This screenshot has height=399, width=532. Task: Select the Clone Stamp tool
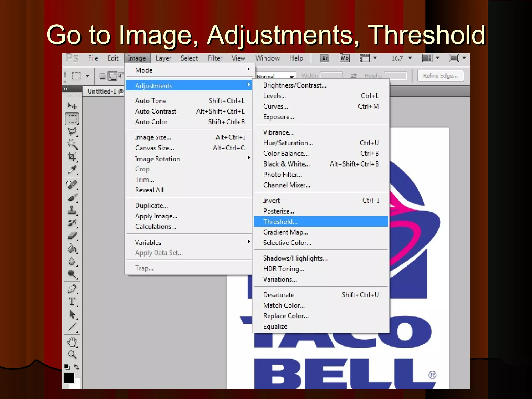(x=72, y=210)
